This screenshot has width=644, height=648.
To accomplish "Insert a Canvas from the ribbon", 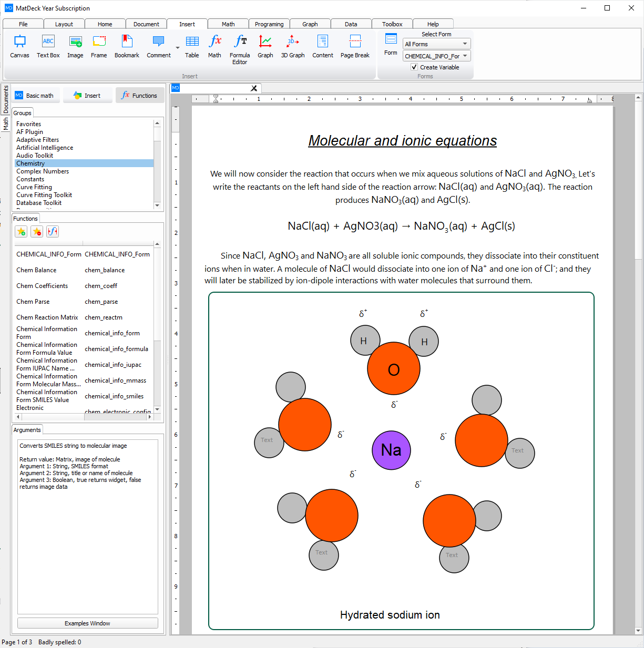I will coord(19,46).
